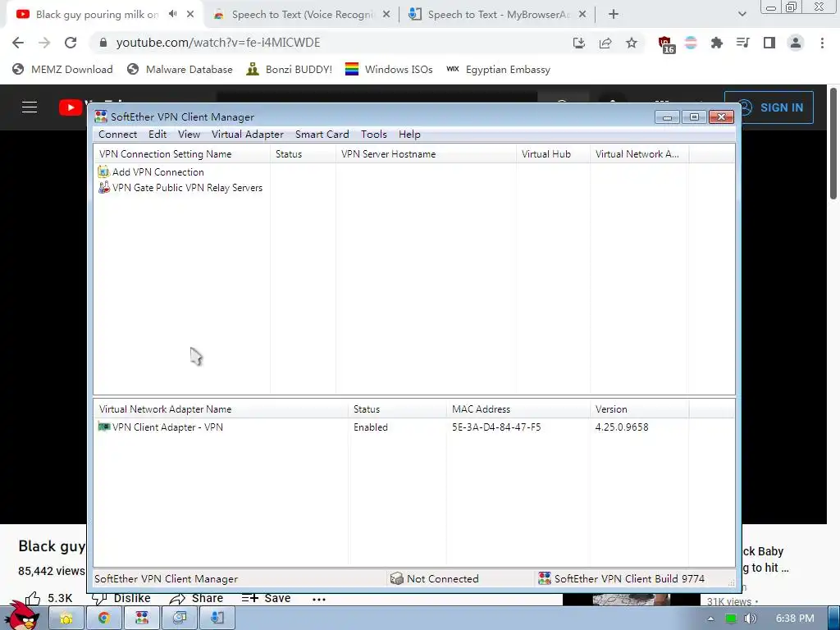
Task: Click the page vertical scrollbar
Action: point(833,144)
